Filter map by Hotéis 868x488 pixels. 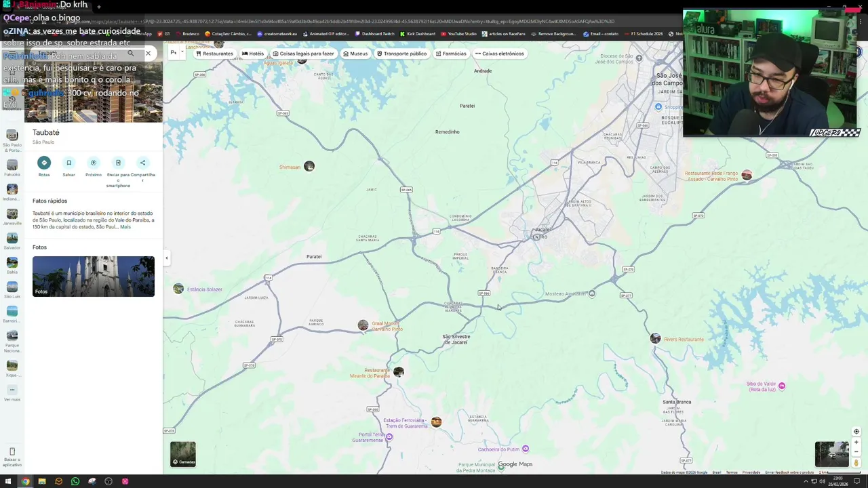(253, 54)
